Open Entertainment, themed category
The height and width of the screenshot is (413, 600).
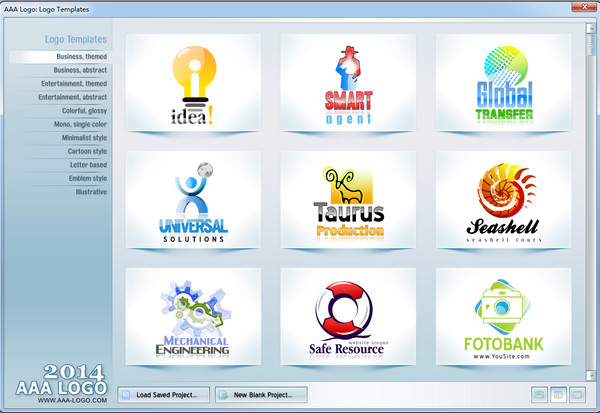pos(73,84)
